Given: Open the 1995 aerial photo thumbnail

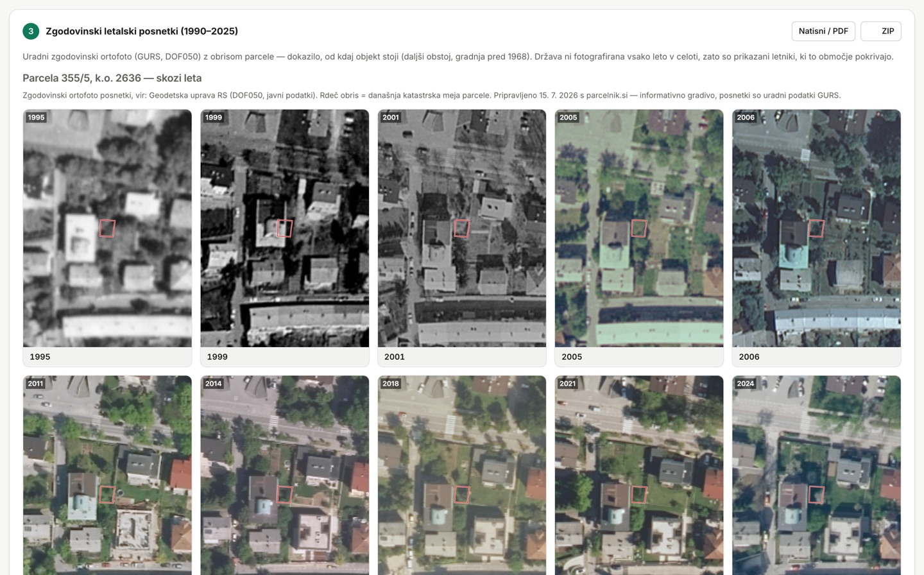Looking at the screenshot, I should point(107,228).
